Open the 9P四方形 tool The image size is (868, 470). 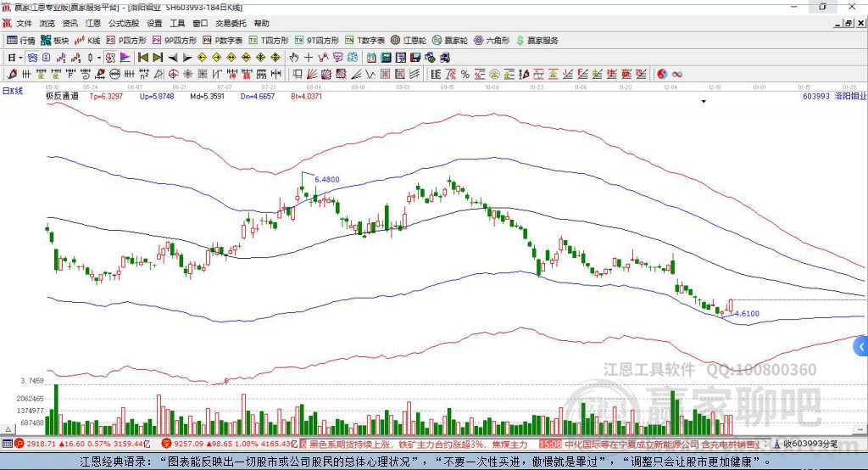(x=175, y=41)
